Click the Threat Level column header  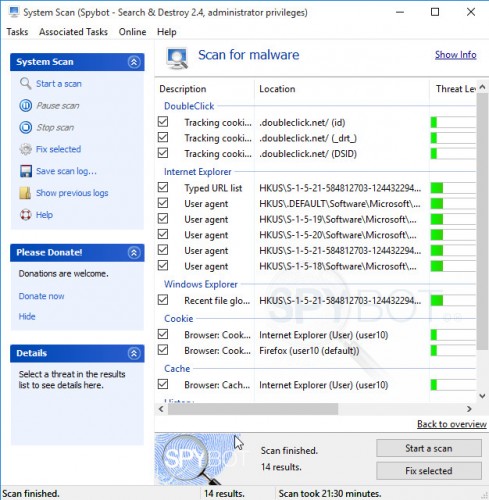click(x=456, y=89)
